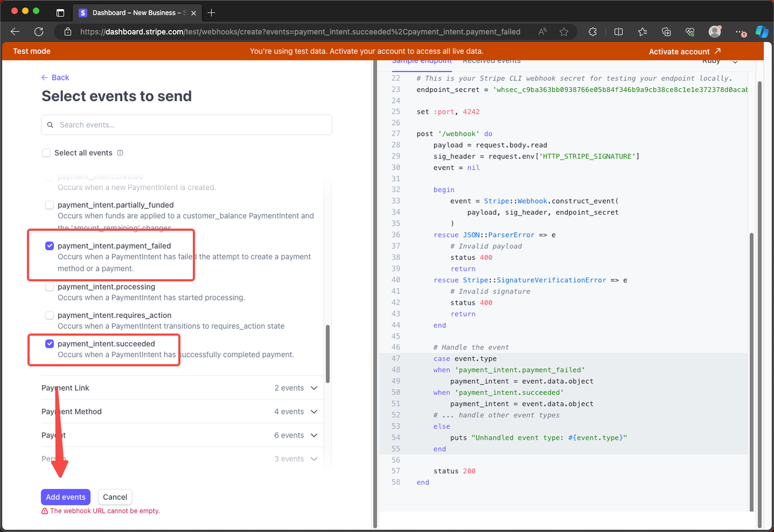Click the warning icon beside webhook URL error
The image size is (774, 532).
[45, 511]
